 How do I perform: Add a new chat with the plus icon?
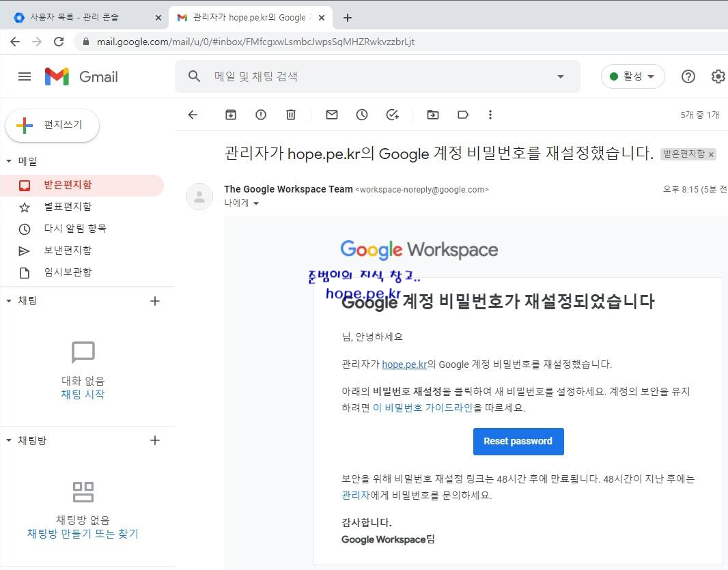(x=155, y=301)
